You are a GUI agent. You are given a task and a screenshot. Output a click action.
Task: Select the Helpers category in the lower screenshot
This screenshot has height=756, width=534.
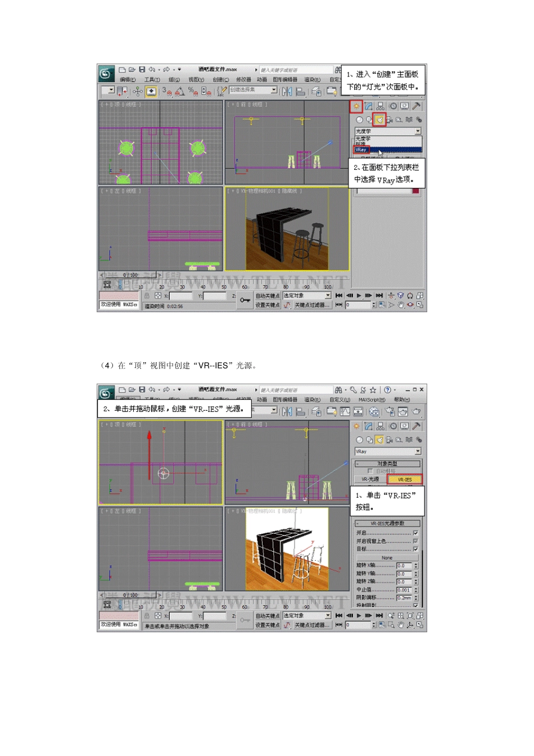tap(399, 440)
